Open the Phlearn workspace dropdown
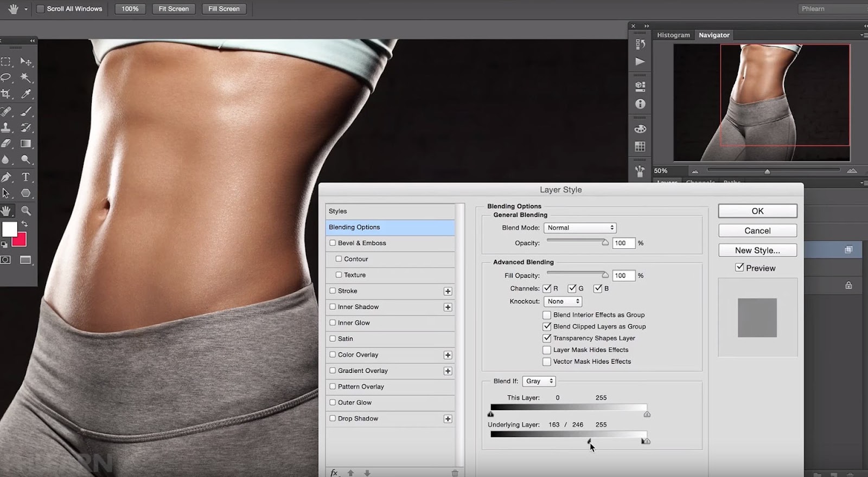868x477 pixels. tap(833, 9)
